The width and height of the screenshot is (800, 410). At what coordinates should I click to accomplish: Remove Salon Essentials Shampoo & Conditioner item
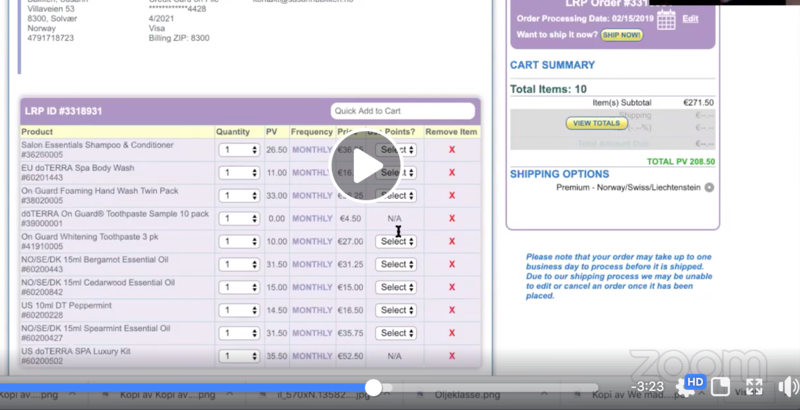coord(452,150)
